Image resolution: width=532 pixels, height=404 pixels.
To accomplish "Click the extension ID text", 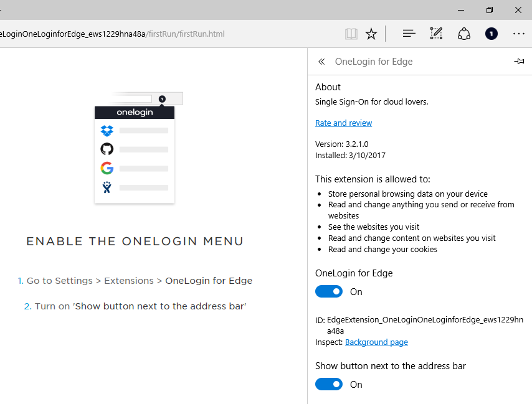I will click(x=425, y=326).
